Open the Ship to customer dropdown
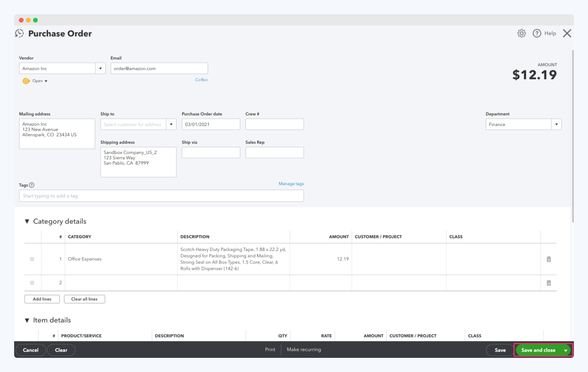Viewport: 588px width, 372px height. coord(171,124)
